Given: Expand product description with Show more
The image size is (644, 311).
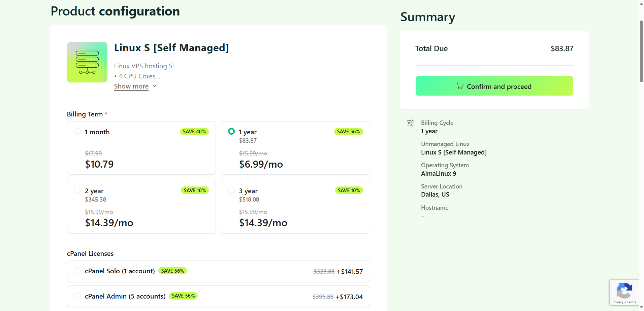Looking at the screenshot, I should click(x=131, y=86).
